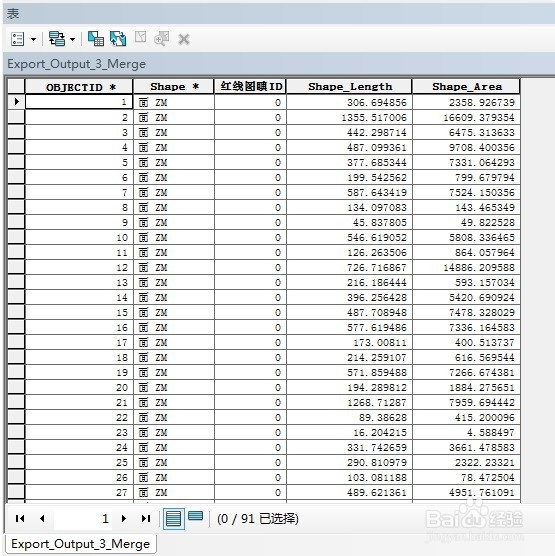
Task: Select the row selector for OBJECTID 10
Action: 16,237
